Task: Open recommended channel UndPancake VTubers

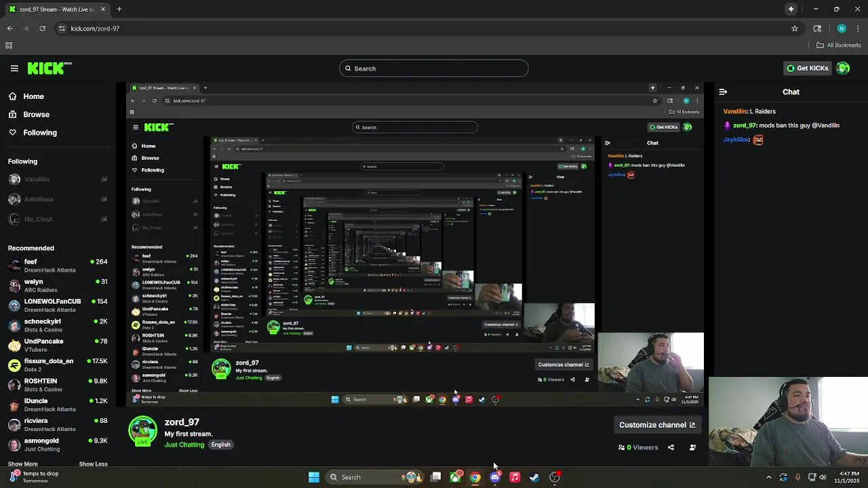Action: tap(58, 345)
